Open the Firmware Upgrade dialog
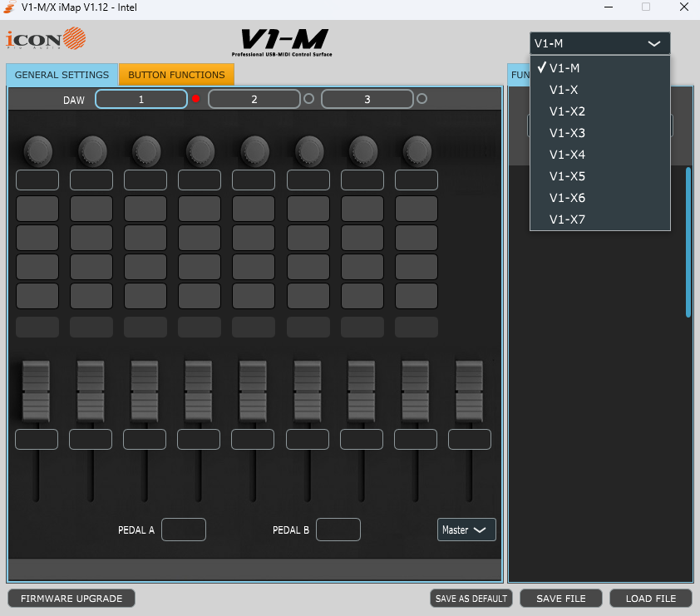The image size is (700, 616). coord(71,599)
